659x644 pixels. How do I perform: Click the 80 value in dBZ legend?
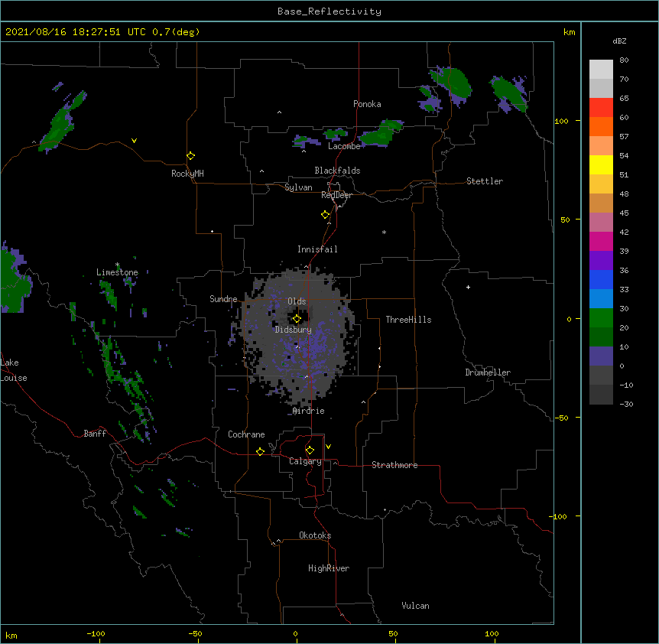(624, 60)
